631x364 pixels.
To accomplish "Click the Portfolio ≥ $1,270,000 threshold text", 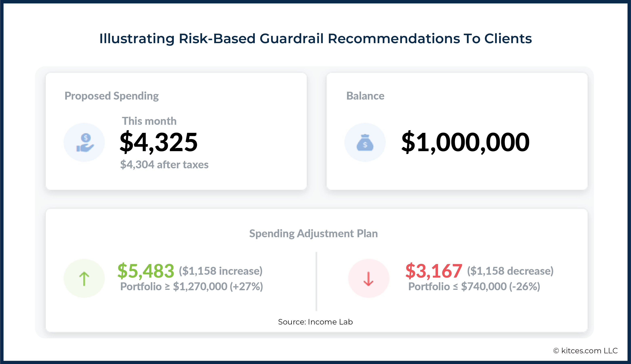I will [192, 286].
